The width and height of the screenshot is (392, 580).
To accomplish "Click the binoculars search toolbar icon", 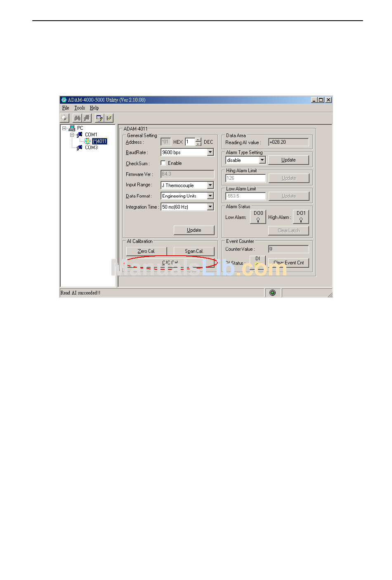I will (x=77, y=118).
